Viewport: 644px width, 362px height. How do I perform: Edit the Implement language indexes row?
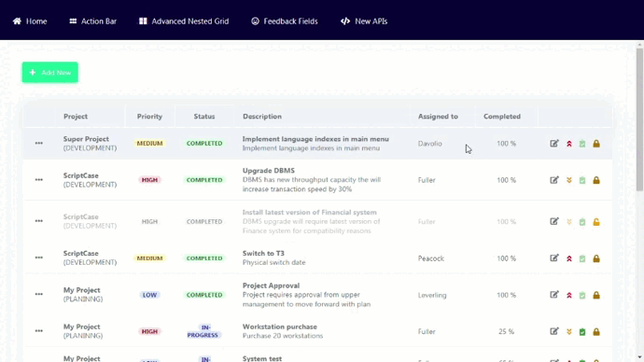click(x=554, y=144)
